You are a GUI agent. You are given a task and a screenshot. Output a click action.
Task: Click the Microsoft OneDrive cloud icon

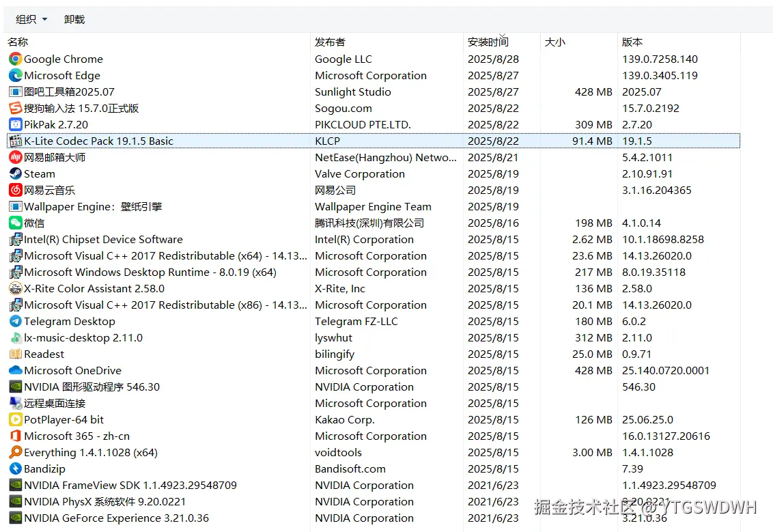15,370
